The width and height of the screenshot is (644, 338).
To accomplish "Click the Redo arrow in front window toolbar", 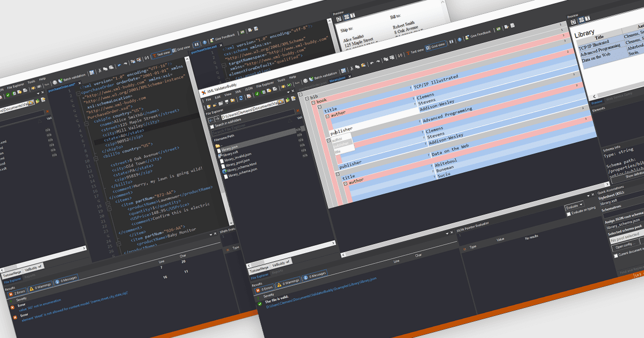I will pyautogui.click(x=378, y=61).
